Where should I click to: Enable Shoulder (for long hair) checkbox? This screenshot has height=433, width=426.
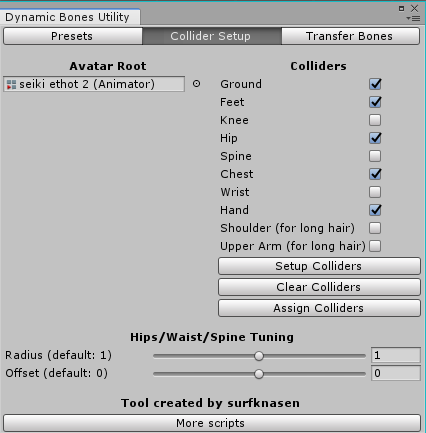[375, 228]
